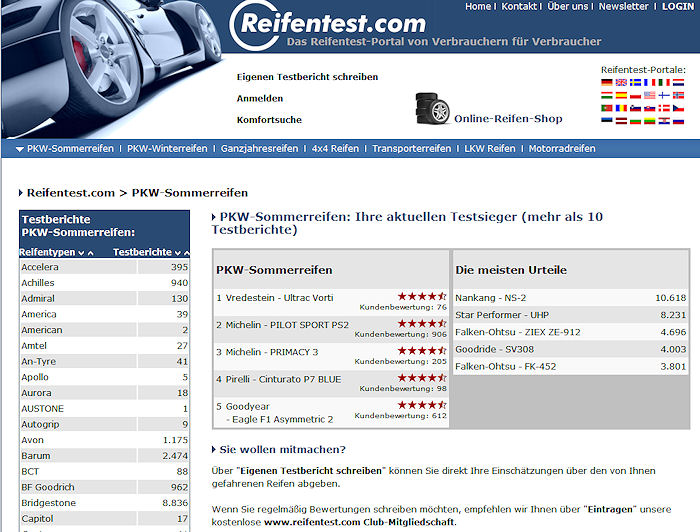The height and width of the screenshot is (532, 700).
Task: Open the Italian flag portal
Action: pyautogui.click(x=664, y=83)
